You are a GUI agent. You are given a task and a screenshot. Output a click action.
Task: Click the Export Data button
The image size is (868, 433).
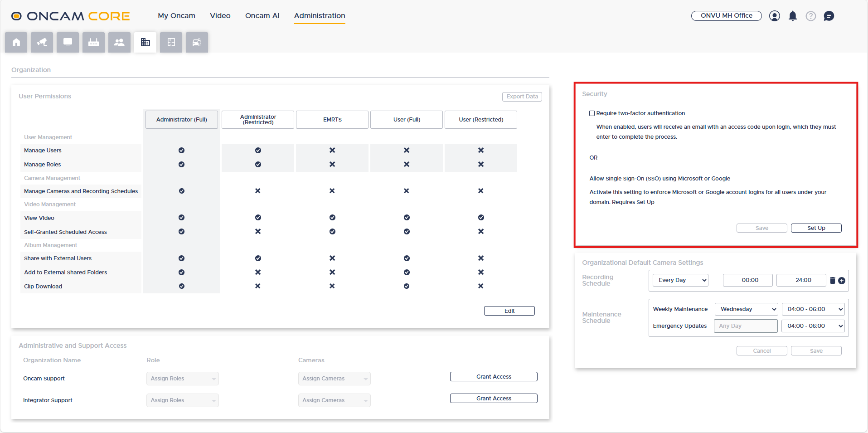click(522, 97)
